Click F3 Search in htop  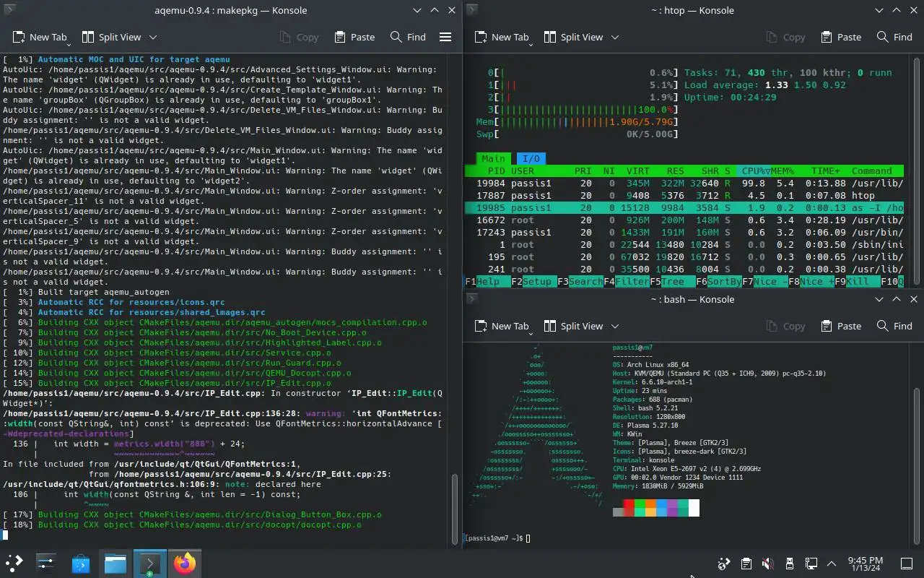tap(580, 282)
